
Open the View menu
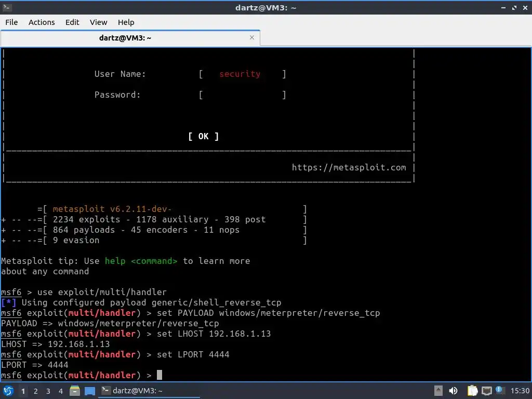click(98, 22)
